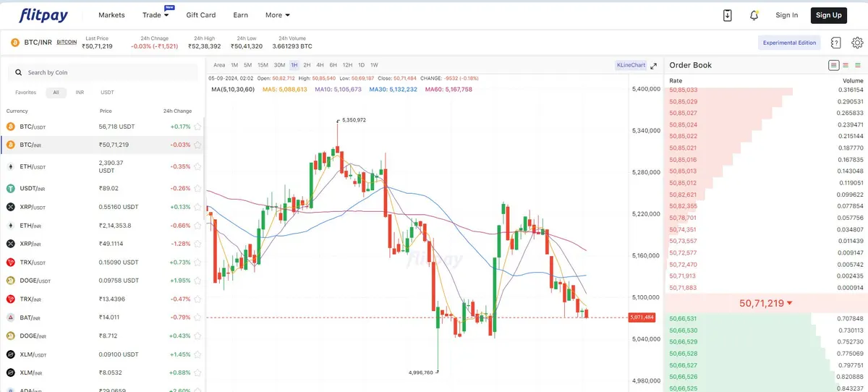Open the Sign In link
The image size is (868, 392).
(787, 15)
